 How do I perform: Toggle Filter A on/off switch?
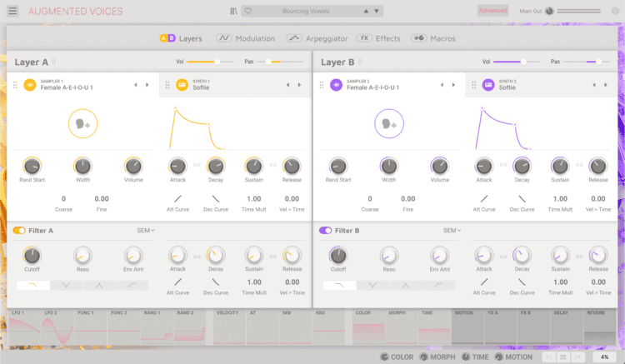19,231
